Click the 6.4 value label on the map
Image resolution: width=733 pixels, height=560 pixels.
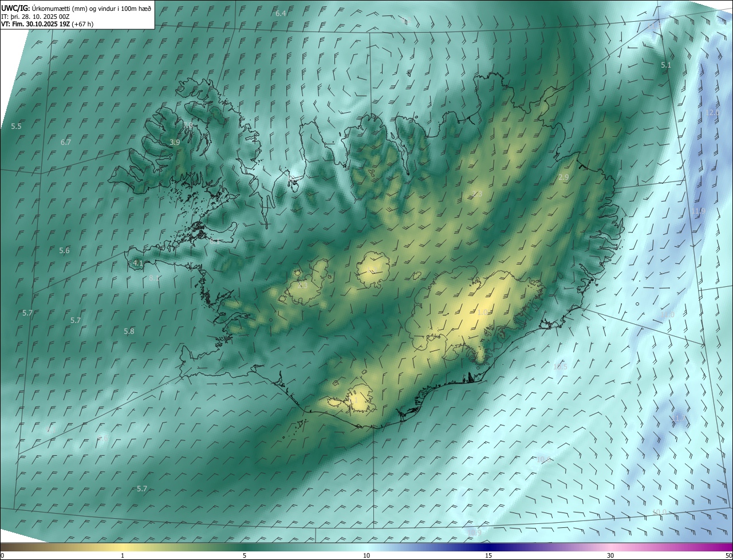[281, 13]
